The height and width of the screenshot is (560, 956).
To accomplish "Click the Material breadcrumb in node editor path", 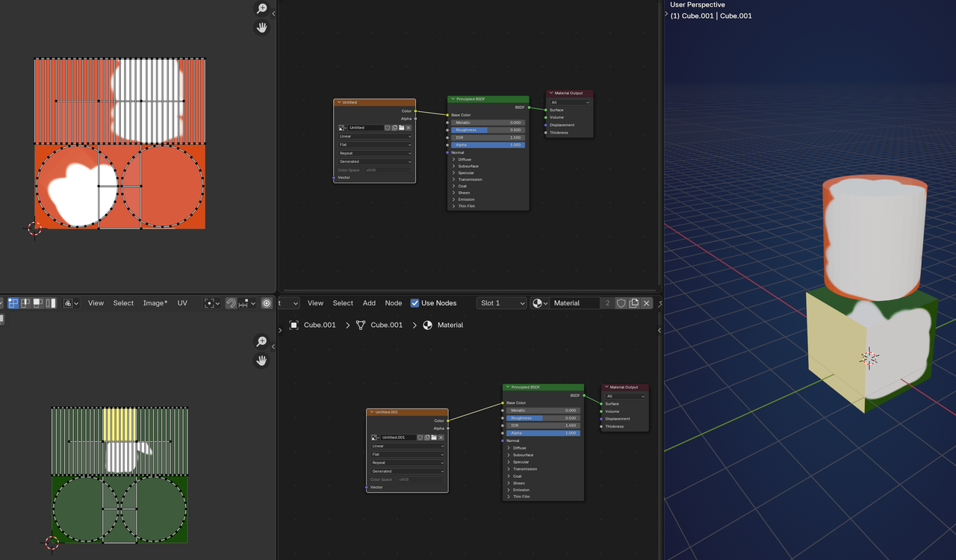I will (450, 325).
